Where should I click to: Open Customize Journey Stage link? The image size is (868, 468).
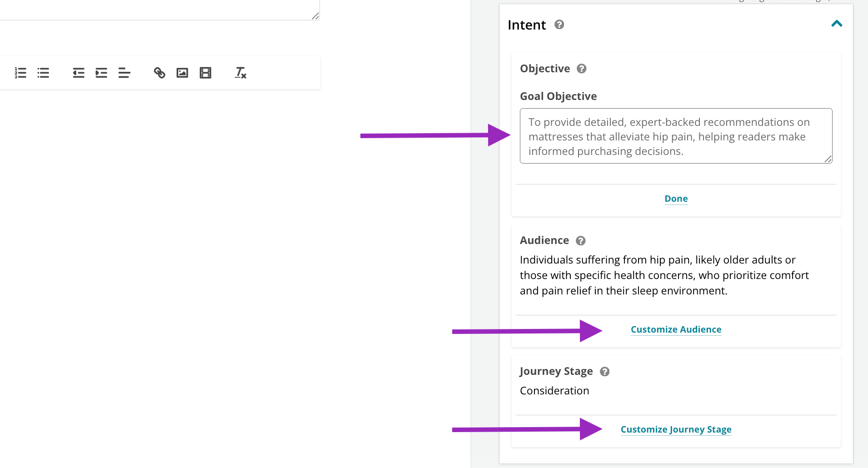point(676,429)
